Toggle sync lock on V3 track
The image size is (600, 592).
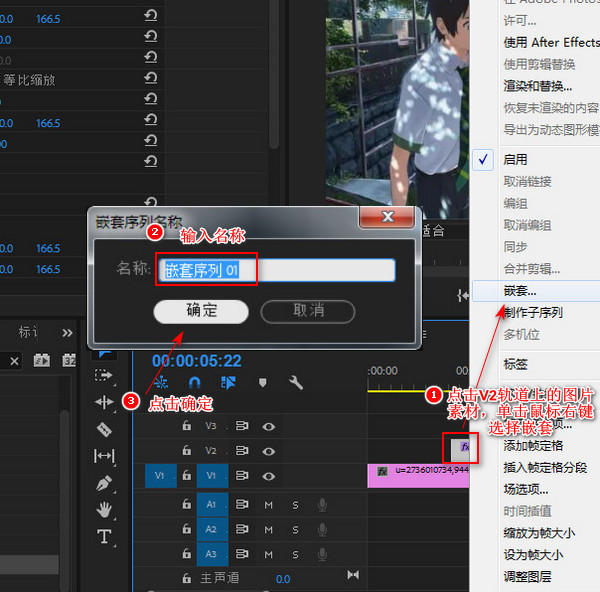pyautogui.click(x=242, y=426)
